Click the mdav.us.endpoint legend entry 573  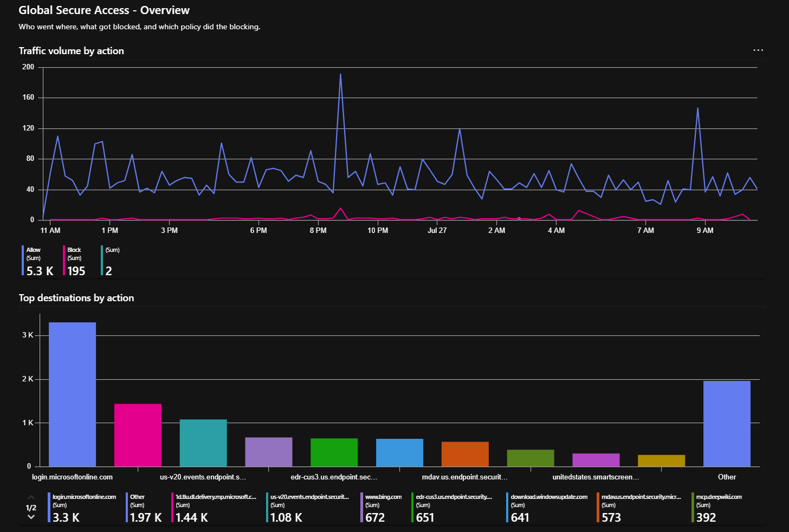coord(640,508)
